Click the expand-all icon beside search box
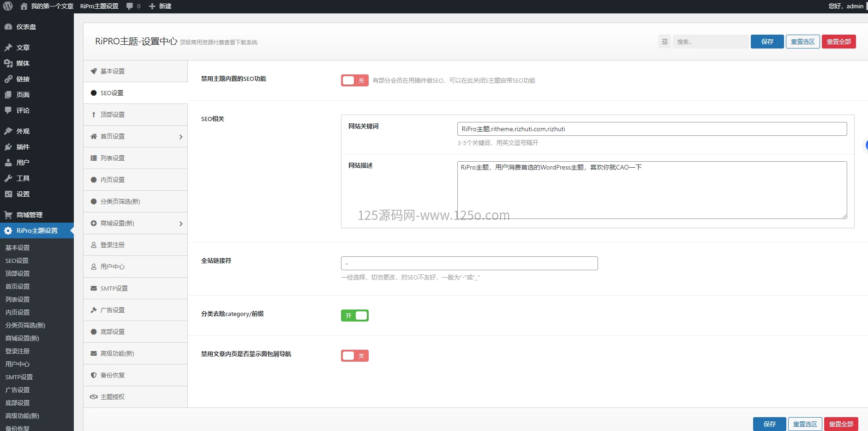The image size is (868, 431). [664, 42]
